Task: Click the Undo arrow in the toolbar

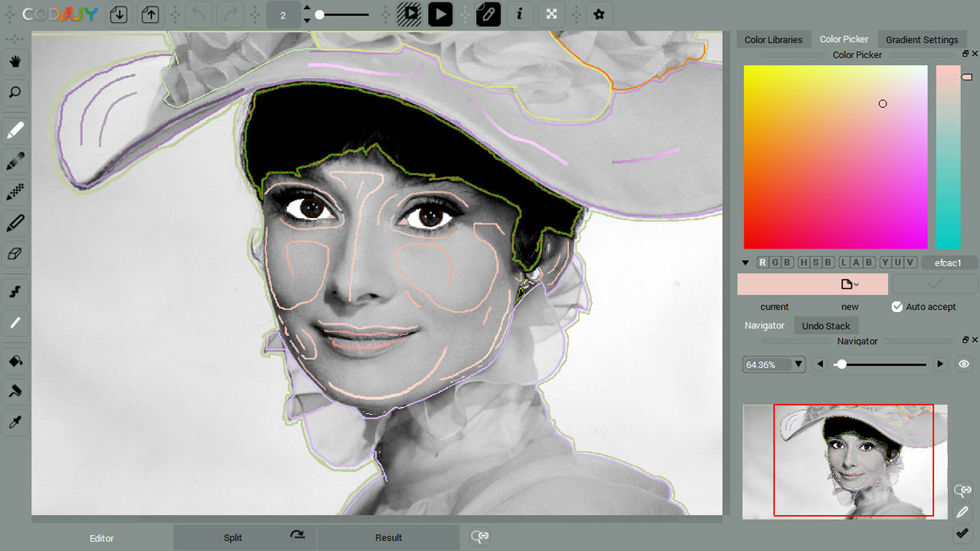Action: [x=198, y=15]
